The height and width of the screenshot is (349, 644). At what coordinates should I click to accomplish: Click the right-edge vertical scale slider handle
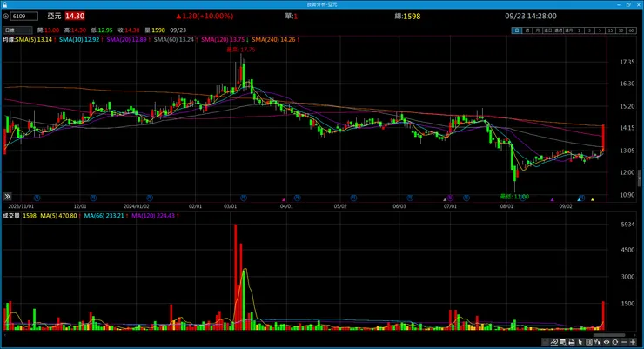(639, 178)
